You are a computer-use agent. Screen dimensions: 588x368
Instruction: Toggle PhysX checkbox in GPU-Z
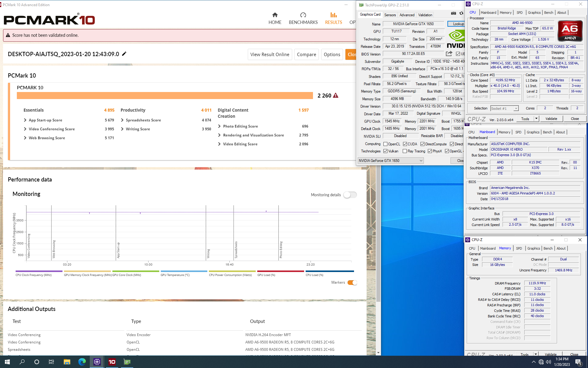click(430, 151)
